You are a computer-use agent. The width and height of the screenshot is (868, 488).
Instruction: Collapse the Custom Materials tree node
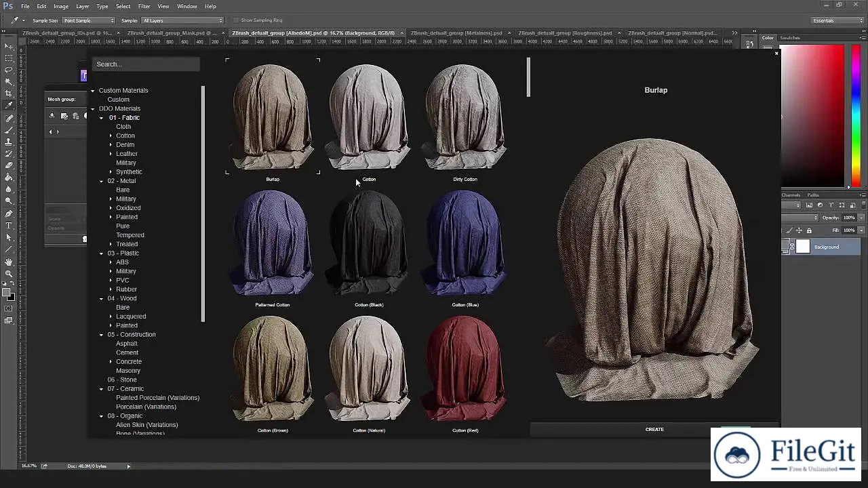tap(93, 90)
